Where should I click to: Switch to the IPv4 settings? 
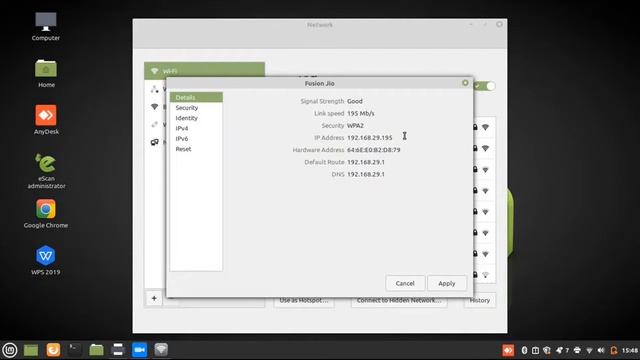coord(196,128)
